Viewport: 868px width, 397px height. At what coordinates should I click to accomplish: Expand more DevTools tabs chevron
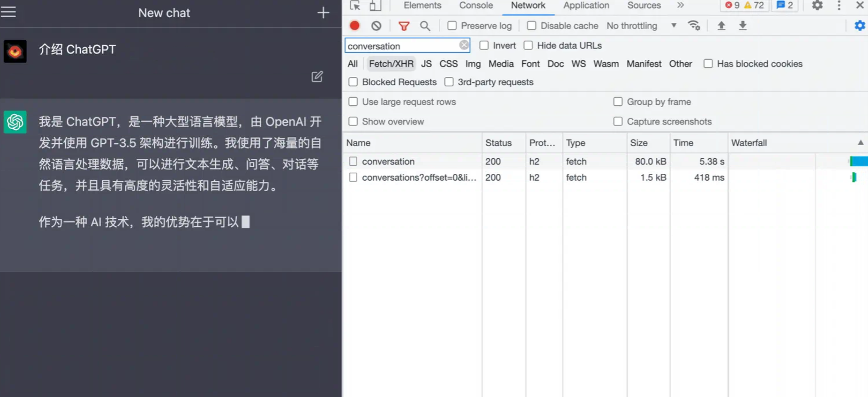[680, 5]
